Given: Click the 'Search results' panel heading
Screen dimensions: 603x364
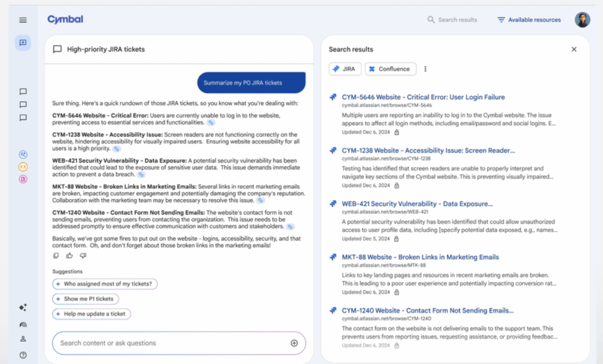Looking at the screenshot, I should pyautogui.click(x=351, y=49).
